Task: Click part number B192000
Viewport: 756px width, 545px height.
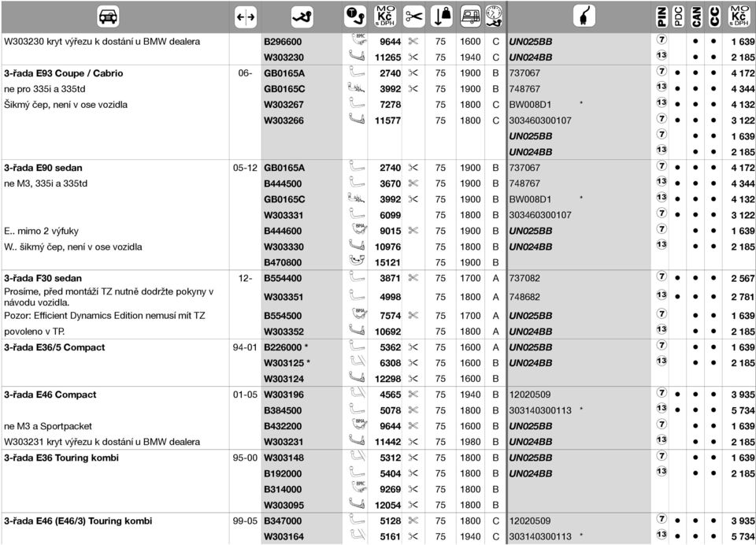Action: [x=283, y=473]
